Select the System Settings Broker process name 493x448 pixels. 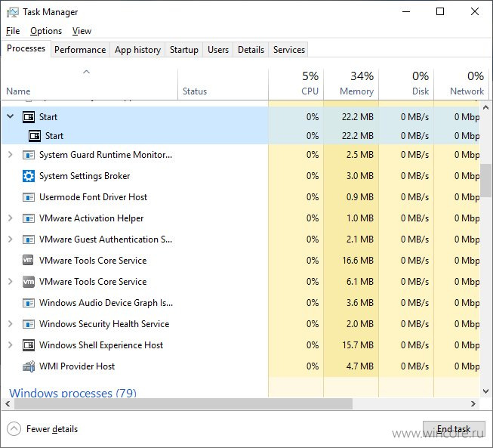tap(85, 176)
